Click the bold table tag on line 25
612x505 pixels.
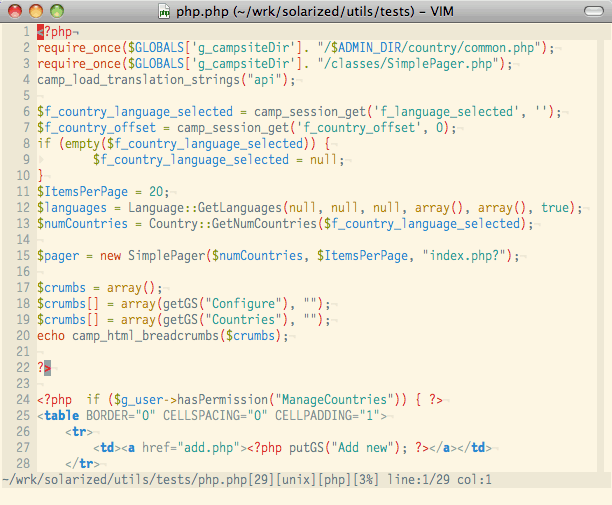point(61,416)
